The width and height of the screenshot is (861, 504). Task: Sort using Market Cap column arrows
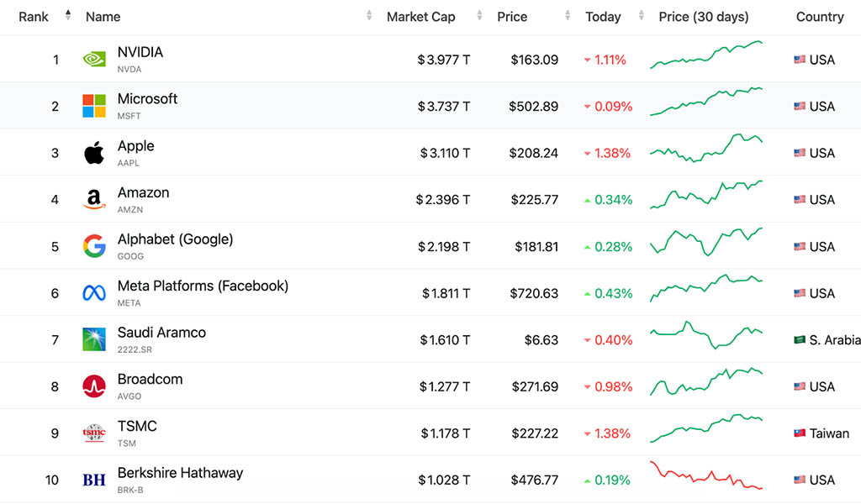point(479,15)
